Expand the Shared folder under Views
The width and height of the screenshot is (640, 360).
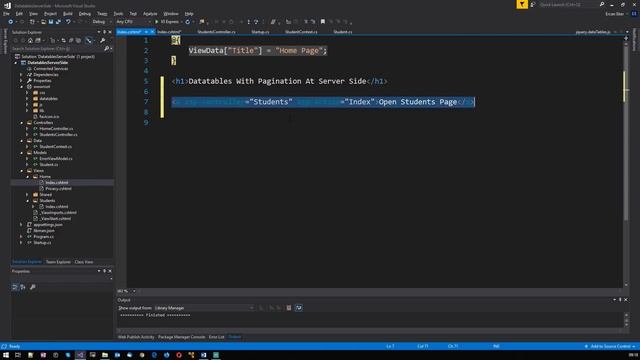pos(27,195)
